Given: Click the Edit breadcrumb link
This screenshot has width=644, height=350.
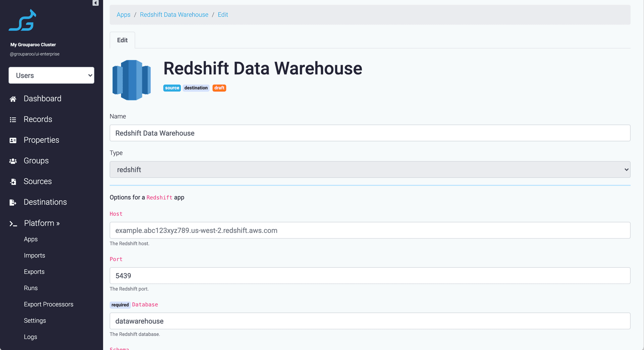Looking at the screenshot, I should 223,14.
